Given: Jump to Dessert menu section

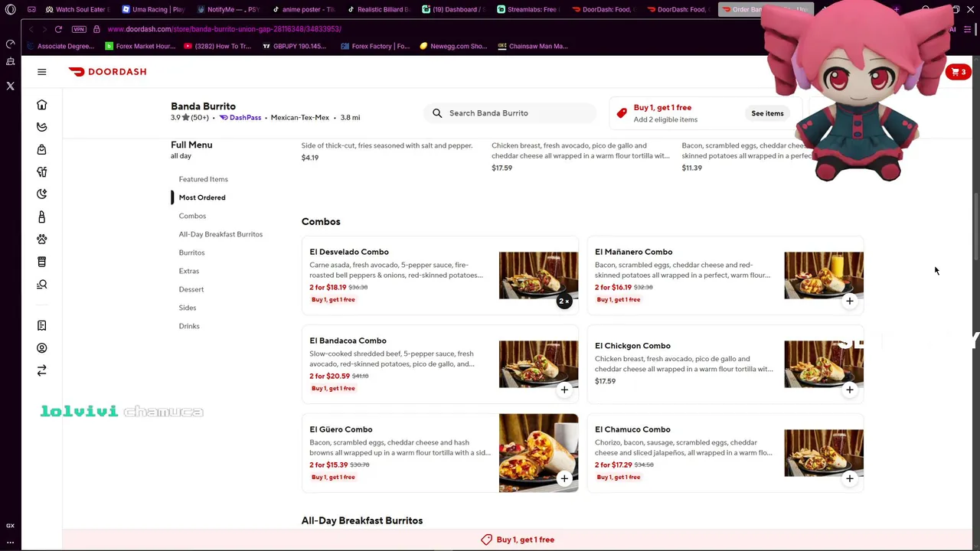Looking at the screenshot, I should click(191, 289).
